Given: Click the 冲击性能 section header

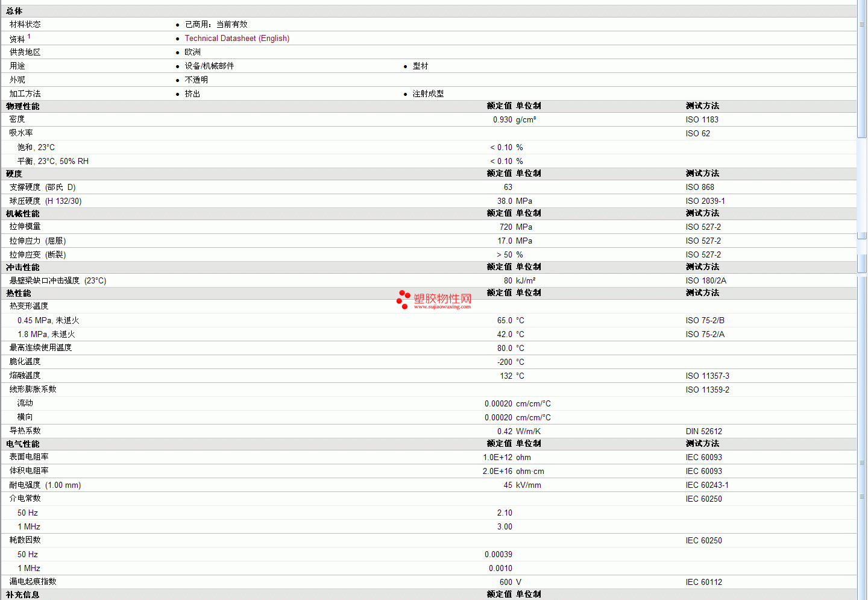Looking at the screenshot, I should 23,267.
